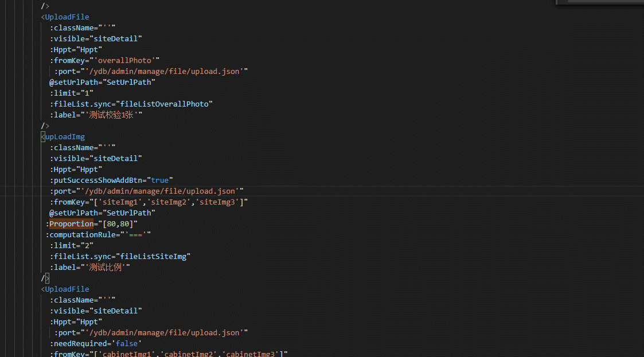Image resolution: width=644 pixels, height=357 pixels.
Task: Click the closing /> after label 测试比例
Action: coord(45,278)
